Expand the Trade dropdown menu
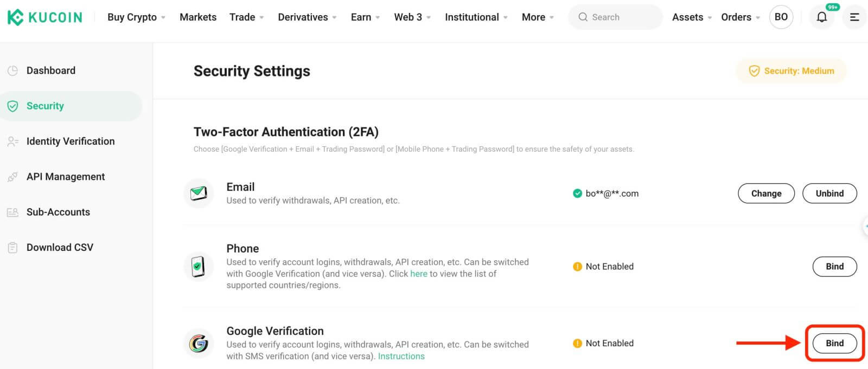The height and width of the screenshot is (369, 868). [x=246, y=17]
